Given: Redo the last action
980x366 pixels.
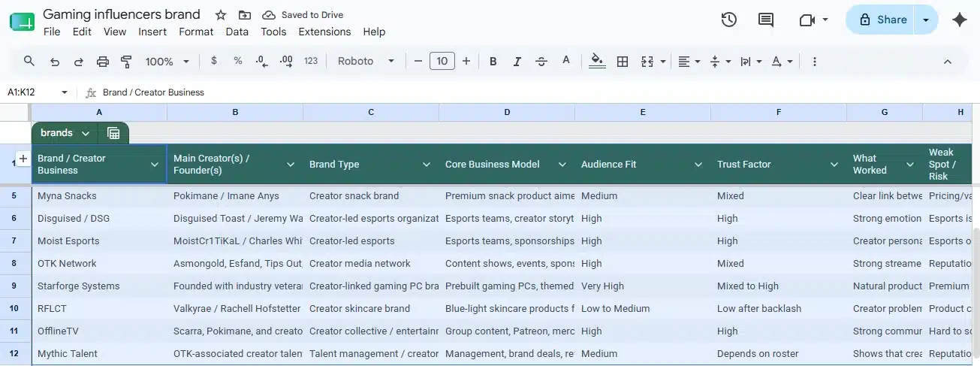Looking at the screenshot, I should coord(78,62).
